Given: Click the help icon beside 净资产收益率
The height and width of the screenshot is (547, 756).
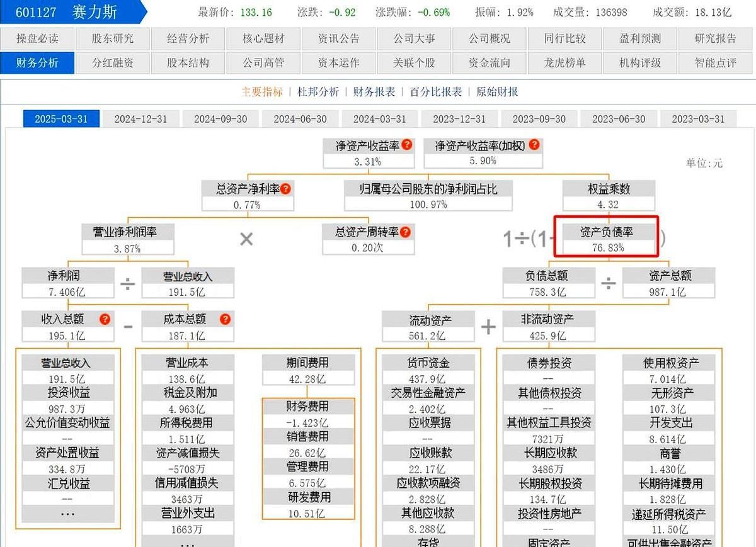Looking at the screenshot, I should click(408, 145).
